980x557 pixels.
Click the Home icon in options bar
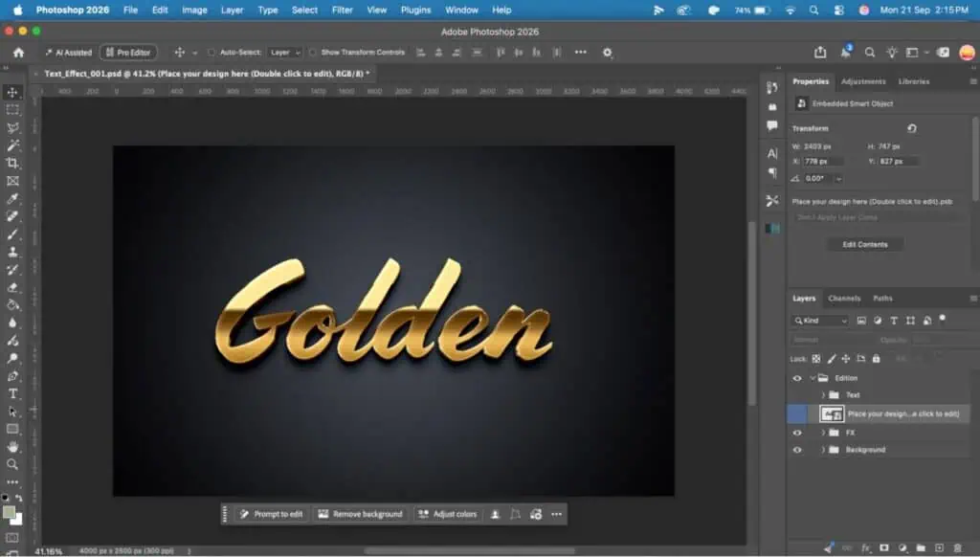click(19, 53)
